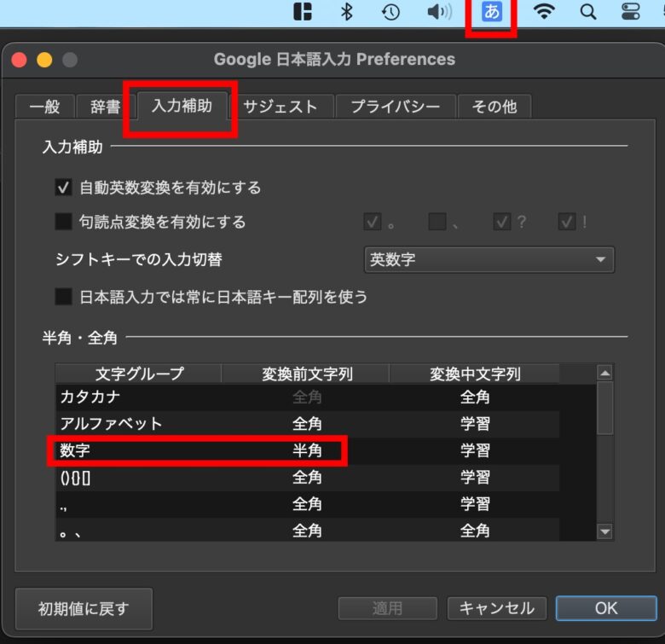This screenshot has width=665, height=644.
Task: Change 数字 変換前文字列 半角 cell
Action: 307,450
